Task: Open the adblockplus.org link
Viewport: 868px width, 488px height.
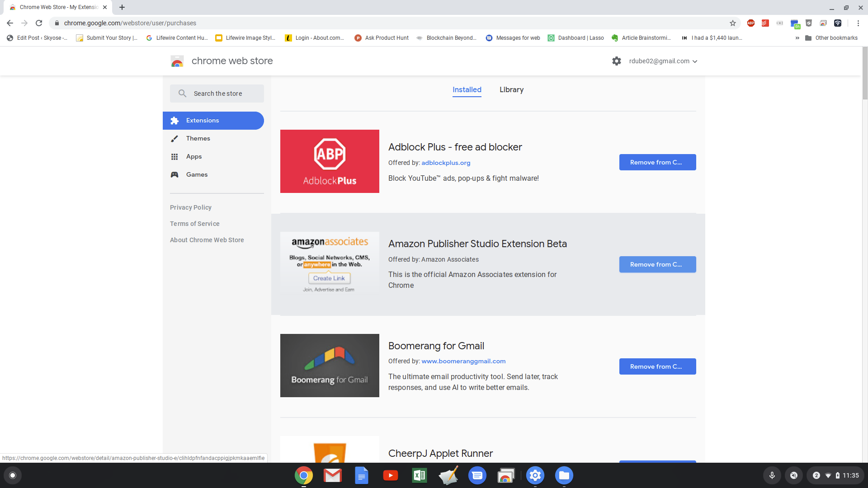Action: click(446, 163)
